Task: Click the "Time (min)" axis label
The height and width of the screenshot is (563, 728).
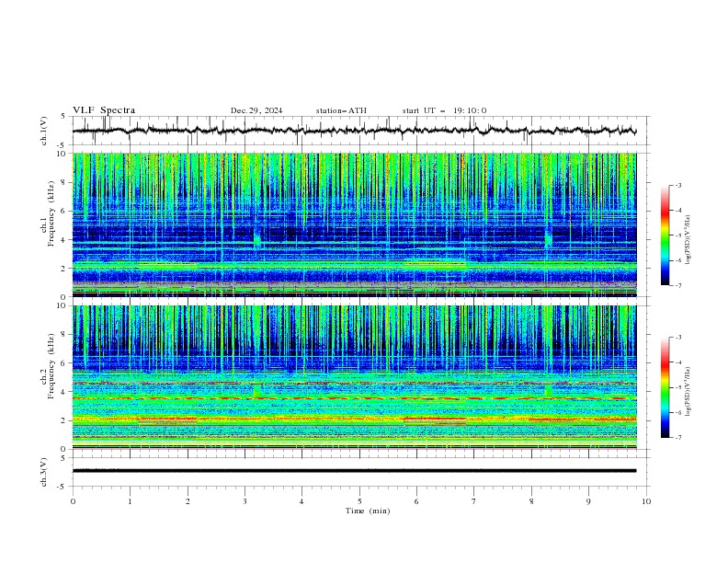Action: pos(368,511)
